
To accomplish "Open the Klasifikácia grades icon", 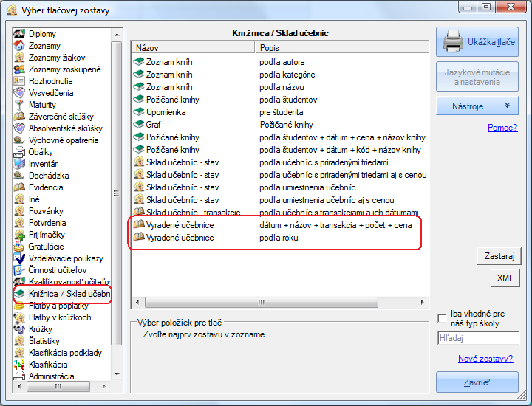I will [19, 365].
